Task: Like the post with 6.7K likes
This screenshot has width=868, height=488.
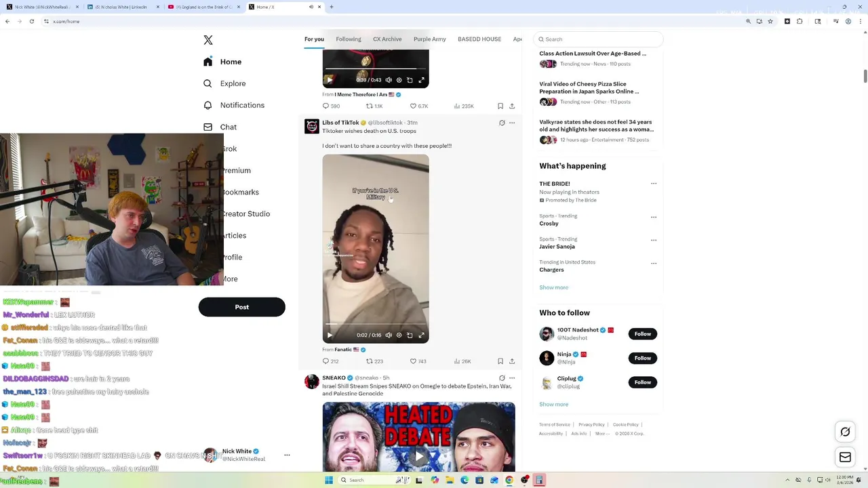Action: (x=418, y=106)
